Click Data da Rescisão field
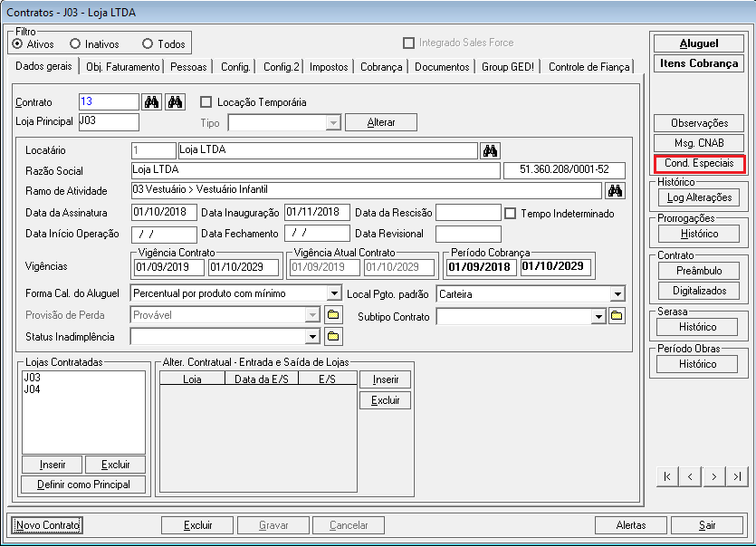756x547 pixels. click(468, 213)
